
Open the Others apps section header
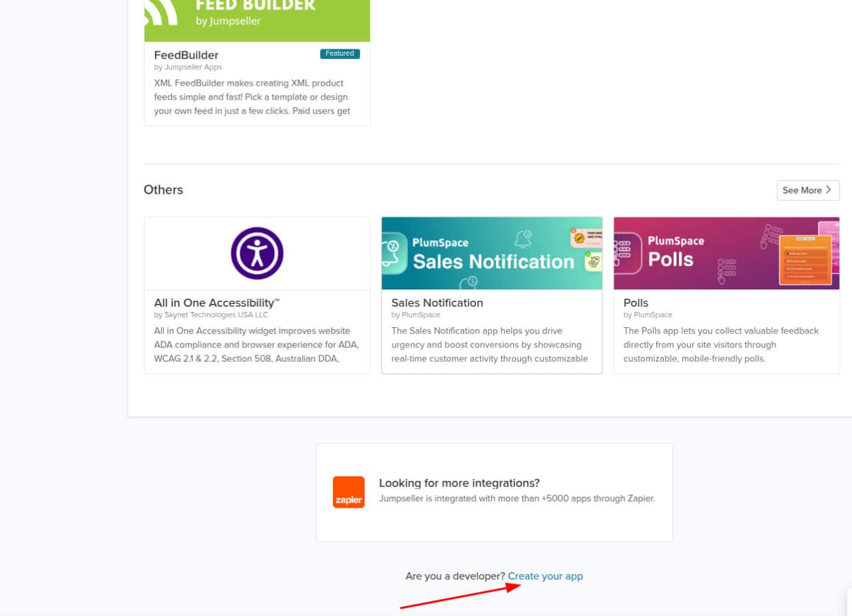tap(163, 190)
